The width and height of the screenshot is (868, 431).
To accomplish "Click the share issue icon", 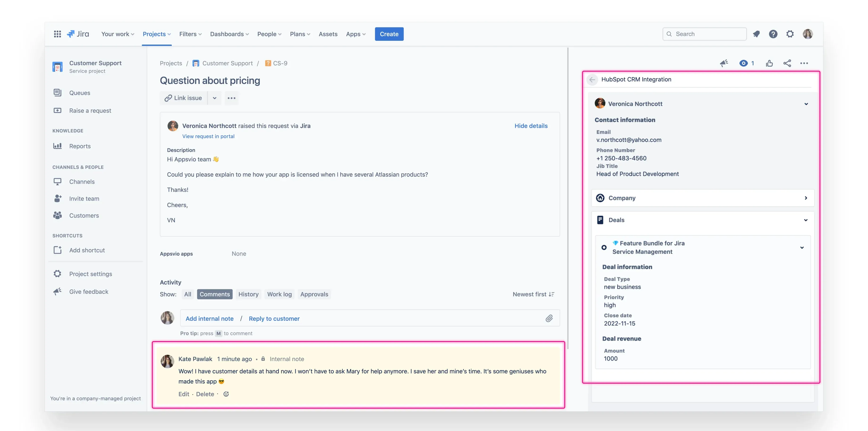I will 787,63.
